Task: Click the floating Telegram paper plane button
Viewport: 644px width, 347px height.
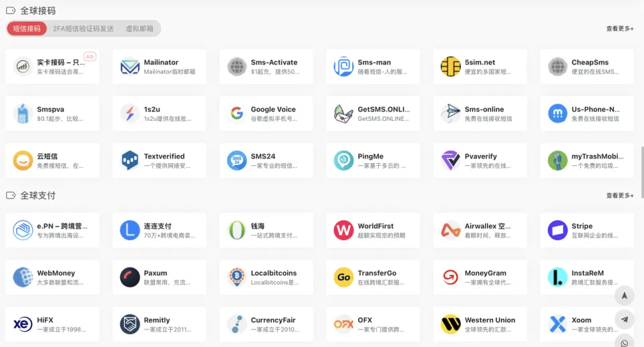Action: point(625,319)
